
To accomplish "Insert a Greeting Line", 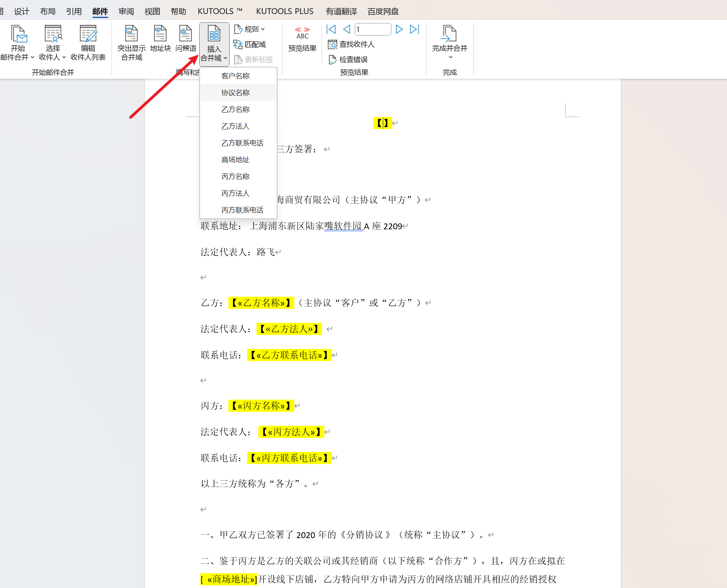I will 186,39.
